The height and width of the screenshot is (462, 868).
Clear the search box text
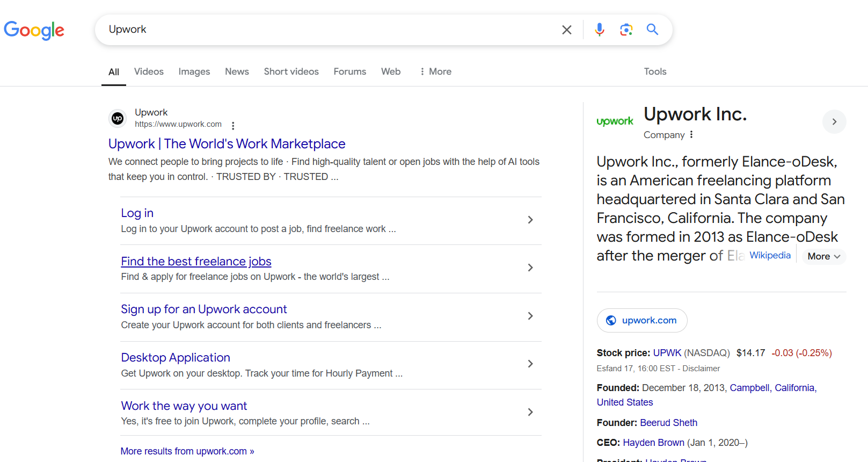(566, 30)
